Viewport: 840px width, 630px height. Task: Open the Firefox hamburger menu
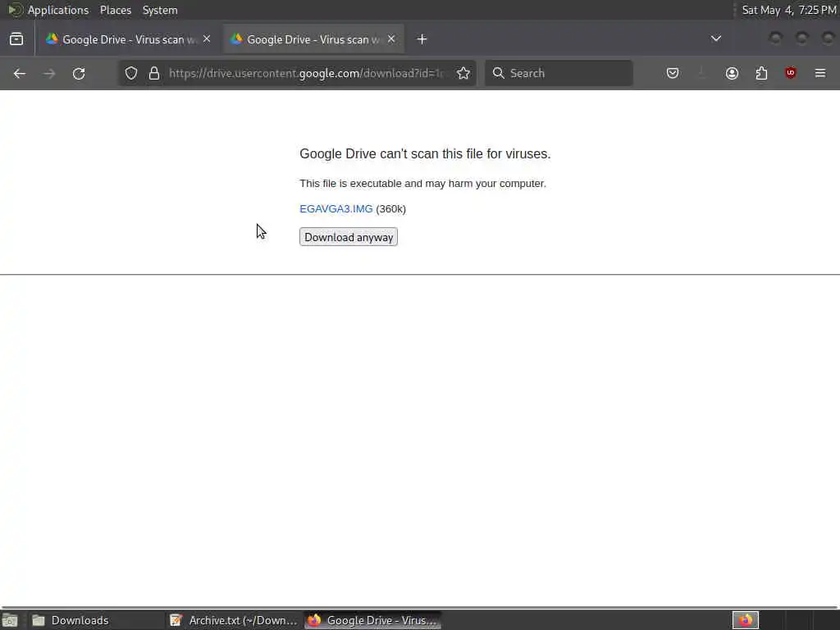pos(820,73)
